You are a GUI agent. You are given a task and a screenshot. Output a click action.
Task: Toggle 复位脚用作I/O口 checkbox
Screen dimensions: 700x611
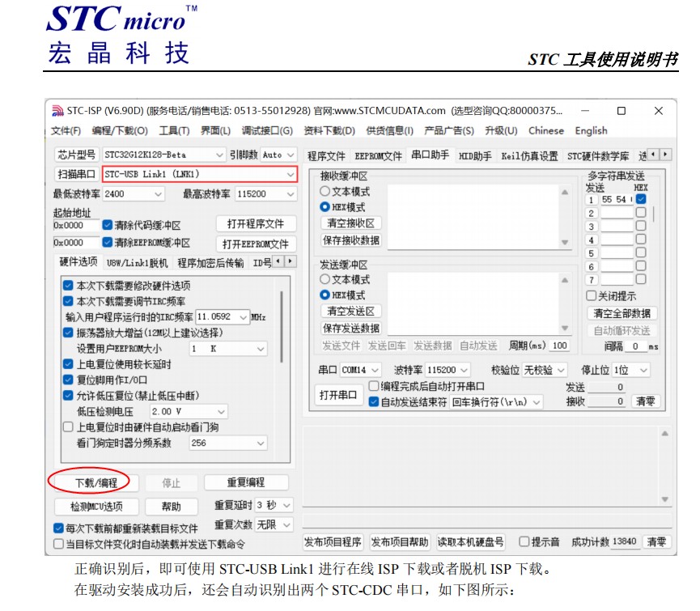[x=68, y=380]
